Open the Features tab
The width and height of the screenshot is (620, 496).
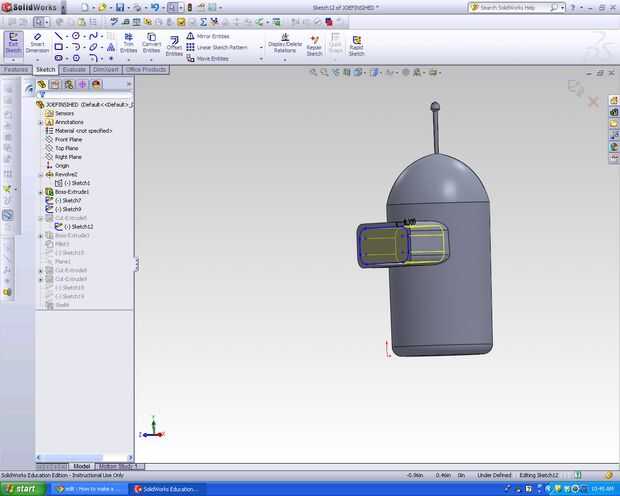[x=16, y=70]
